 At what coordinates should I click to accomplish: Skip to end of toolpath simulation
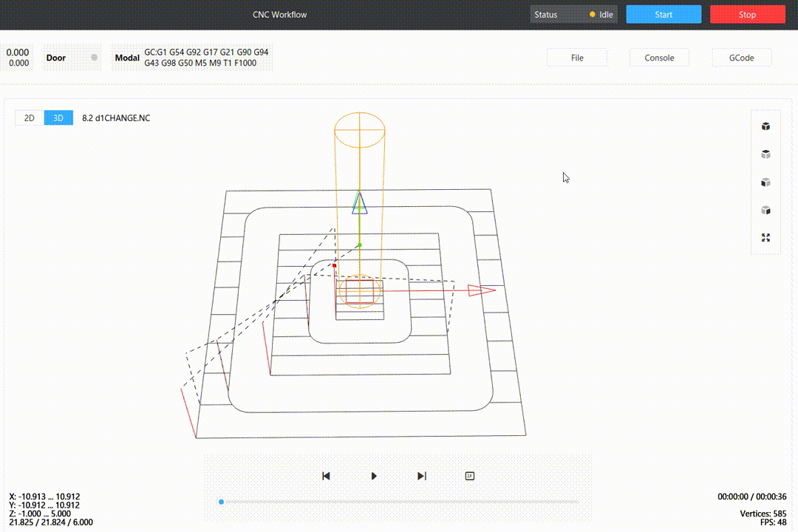(x=422, y=476)
